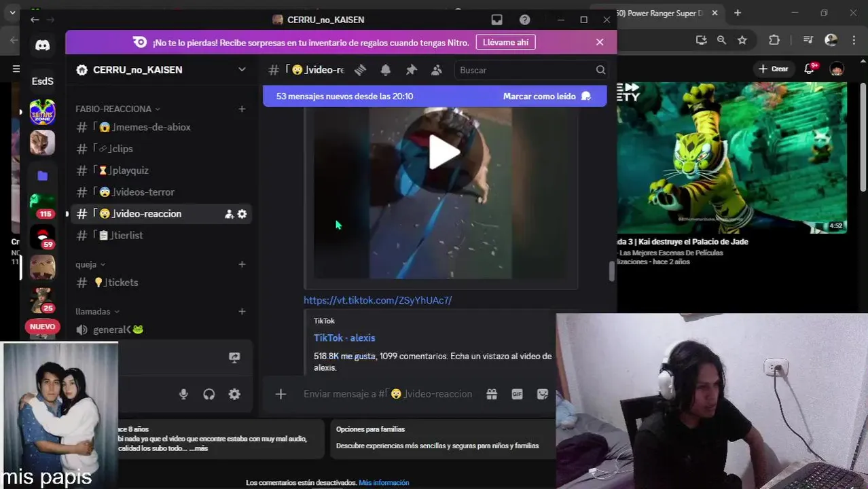Viewport: 868px width, 489px height.
Task: Play the embedded TikTok video
Action: pyautogui.click(x=444, y=152)
